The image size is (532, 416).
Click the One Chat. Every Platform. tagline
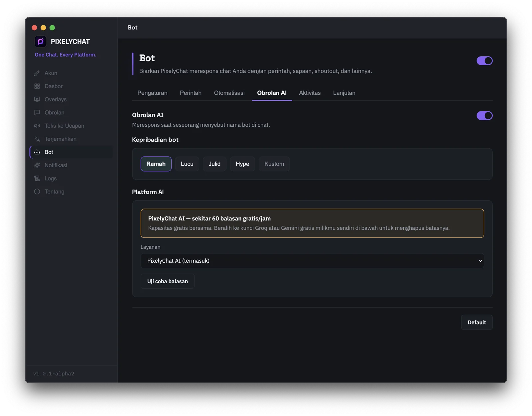(x=66, y=55)
